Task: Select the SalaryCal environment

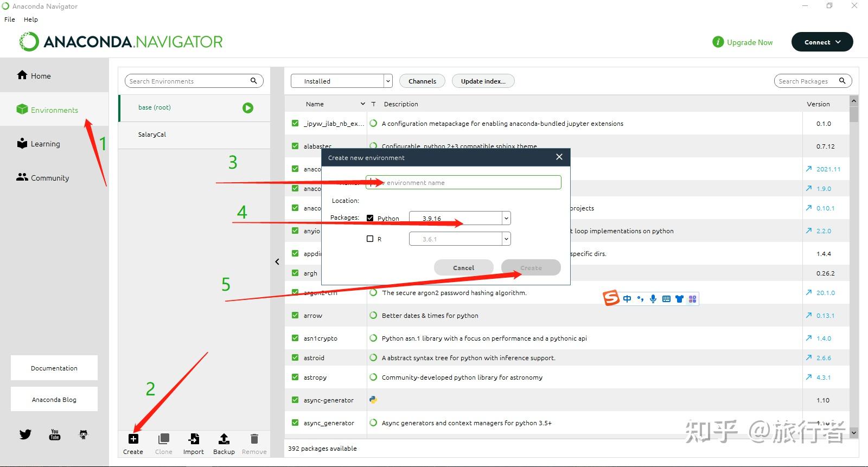Action: 194,135
